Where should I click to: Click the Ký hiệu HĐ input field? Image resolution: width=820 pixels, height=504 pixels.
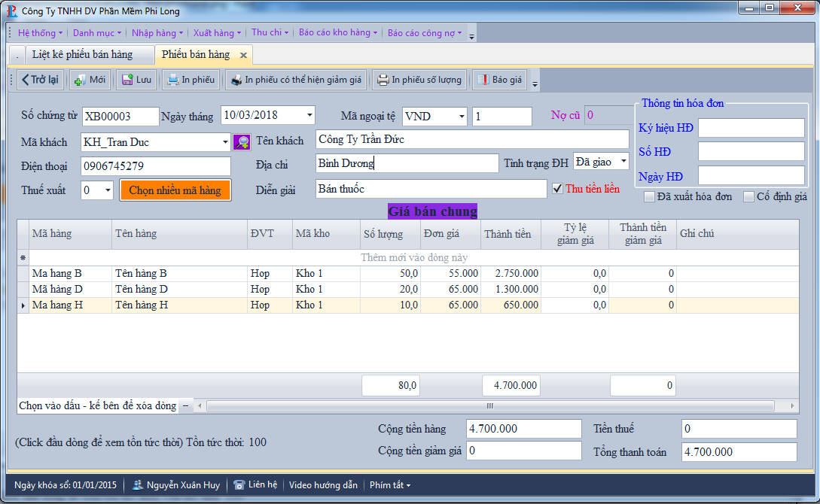(751, 128)
